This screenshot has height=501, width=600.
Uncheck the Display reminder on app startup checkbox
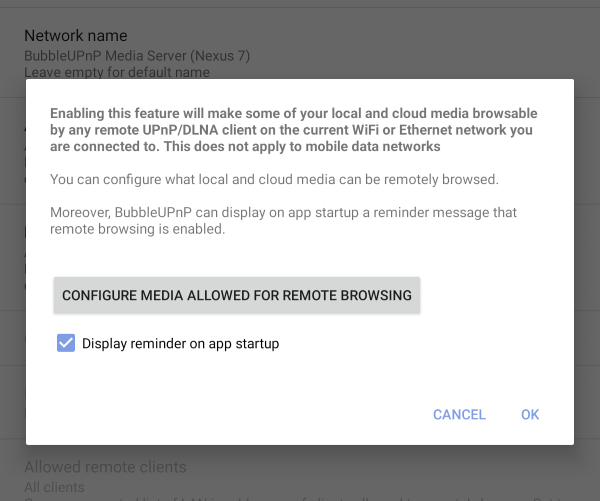[66, 343]
